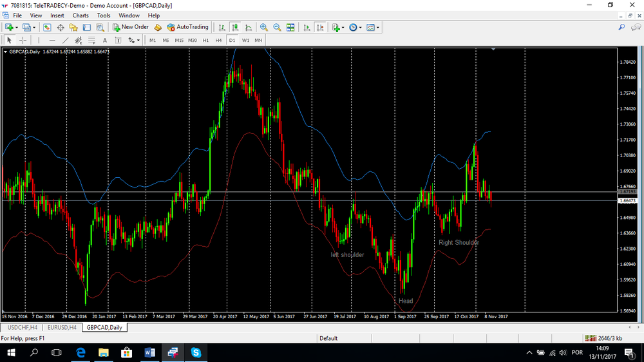This screenshot has height=362, width=644.
Task: Click the 2646/3 kb connection status
Action: pos(604,338)
